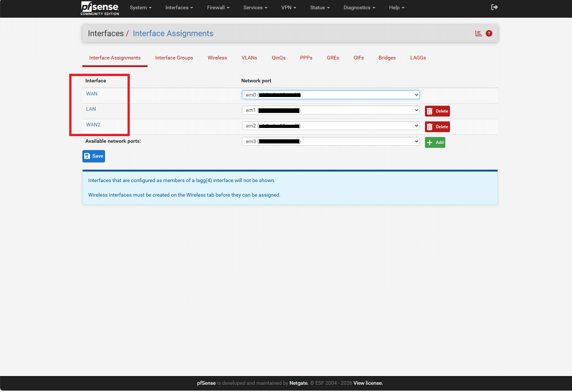Click the logout icon in top navbar

pyautogui.click(x=494, y=7)
